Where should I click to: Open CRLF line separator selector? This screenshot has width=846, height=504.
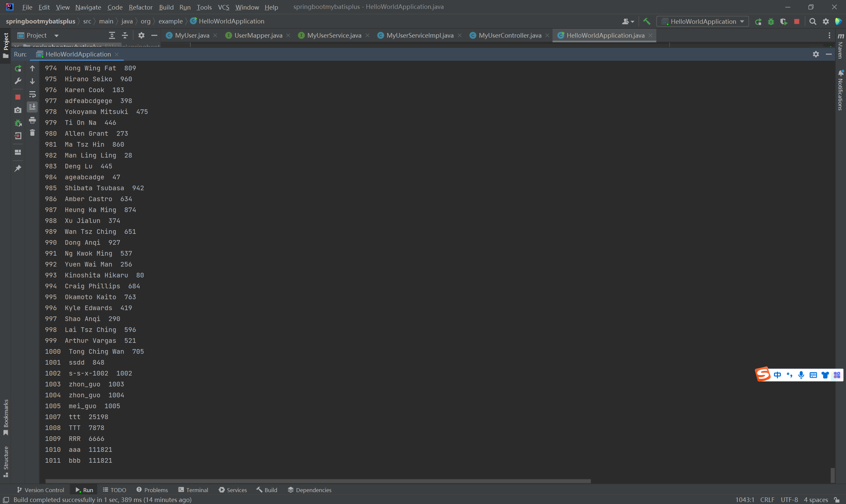[767, 500]
